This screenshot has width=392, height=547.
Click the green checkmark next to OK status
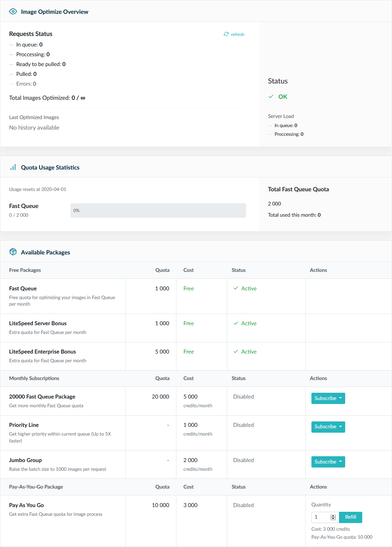pyautogui.click(x=271, y=97)
